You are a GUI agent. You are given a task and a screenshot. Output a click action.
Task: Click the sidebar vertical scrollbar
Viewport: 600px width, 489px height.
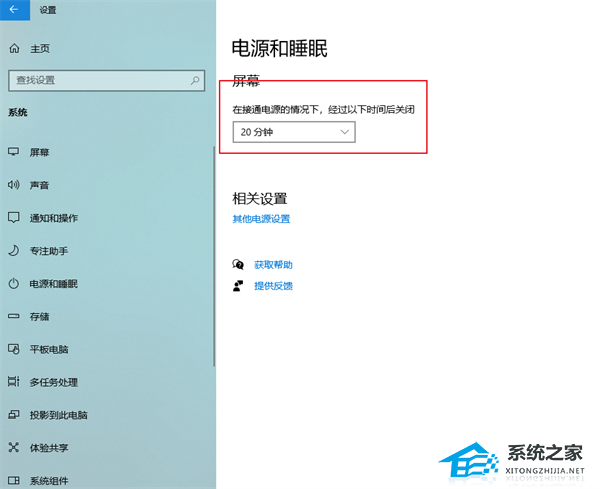pos(214,256)
